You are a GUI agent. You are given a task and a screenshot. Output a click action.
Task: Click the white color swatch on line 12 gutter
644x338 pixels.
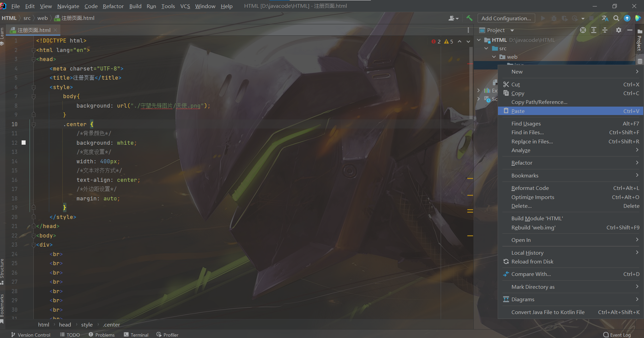(x=24, y=142)
